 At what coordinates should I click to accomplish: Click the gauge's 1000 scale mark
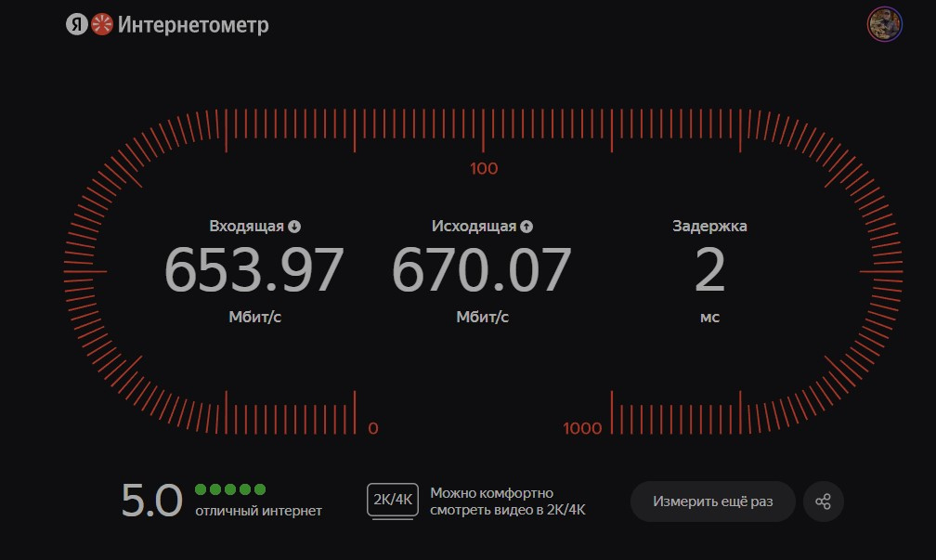(x=582, y=428)
